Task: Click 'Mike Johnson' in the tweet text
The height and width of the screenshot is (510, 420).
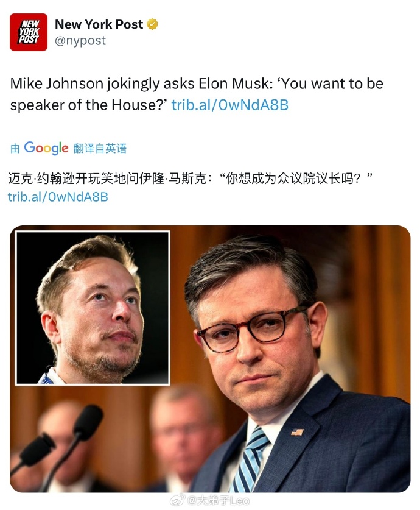Action: (x=57, y=84)
